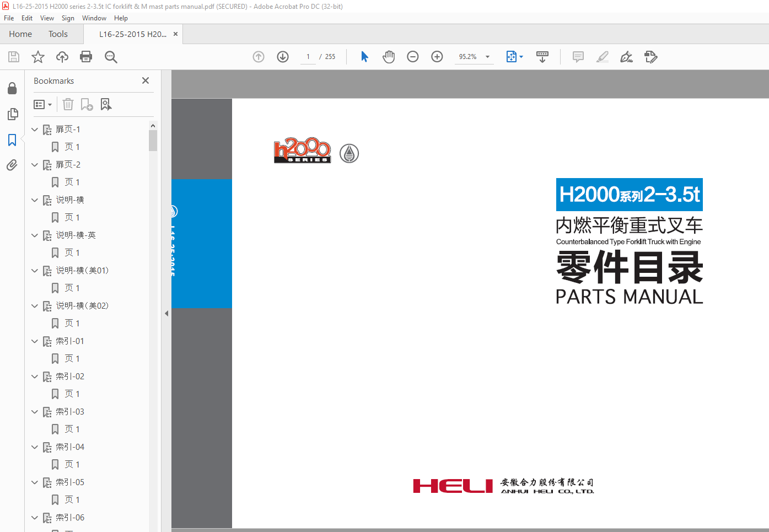The height and width of the screenshot is (532, 769).
Task: Click the page number input field
Action: coord(308,57)
